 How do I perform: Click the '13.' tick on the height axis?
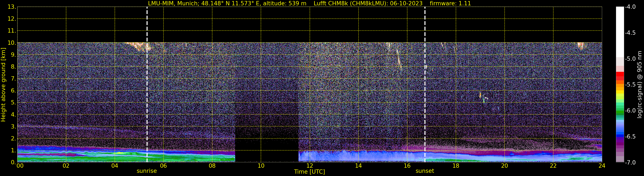12,7
